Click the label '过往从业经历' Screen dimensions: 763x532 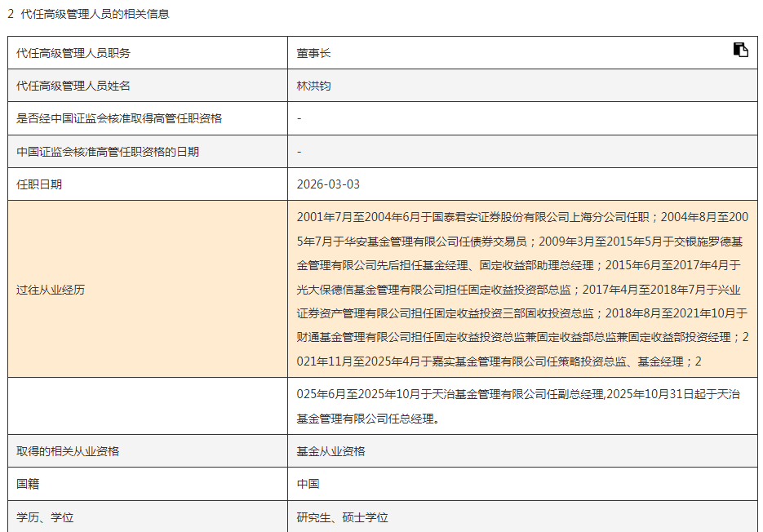click(x=51, y=290)
